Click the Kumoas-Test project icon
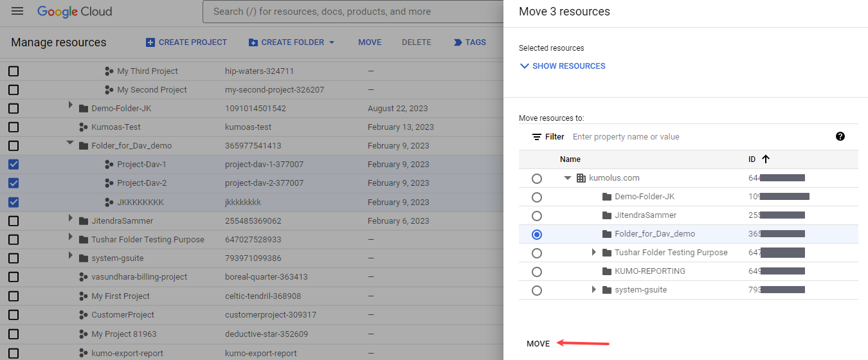 pos(83,127)
